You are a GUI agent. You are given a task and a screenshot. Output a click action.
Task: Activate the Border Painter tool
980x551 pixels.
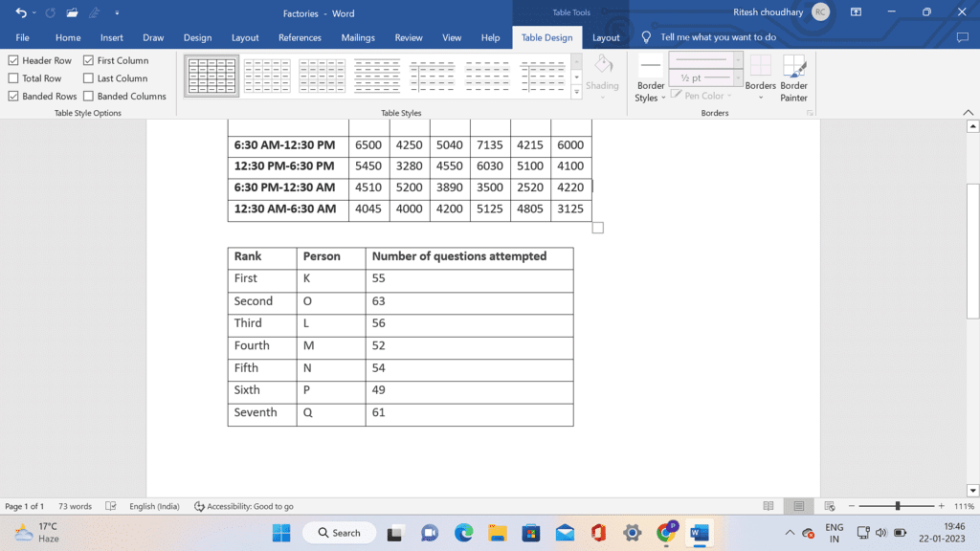click(793, 78)
